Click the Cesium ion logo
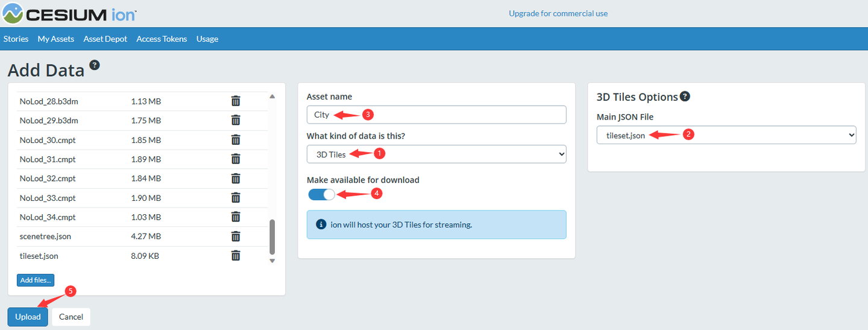The height and width of the screenshot is (330, 868). point(70,13)
